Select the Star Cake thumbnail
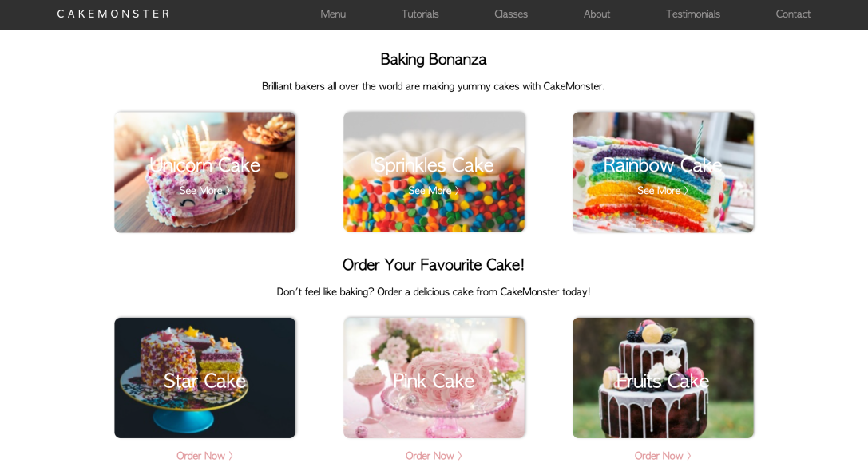Screen dimensions: 868x475 coord(204,378)
